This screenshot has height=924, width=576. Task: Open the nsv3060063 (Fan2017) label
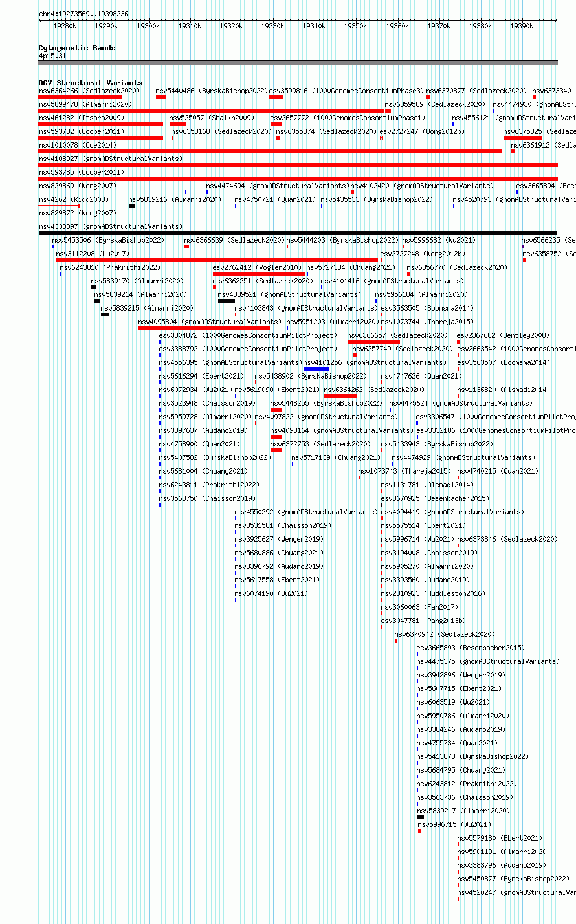coord(420,607)
